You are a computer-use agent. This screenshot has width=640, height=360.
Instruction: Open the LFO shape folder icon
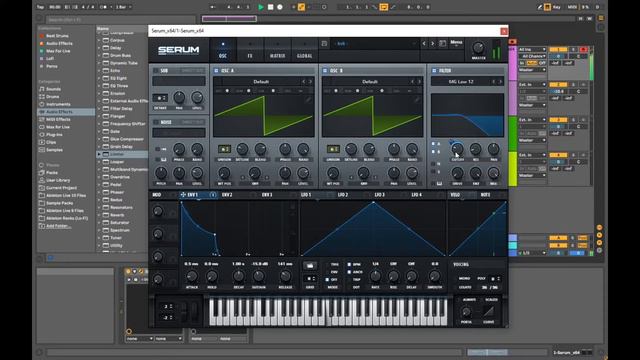pos(310,266)
